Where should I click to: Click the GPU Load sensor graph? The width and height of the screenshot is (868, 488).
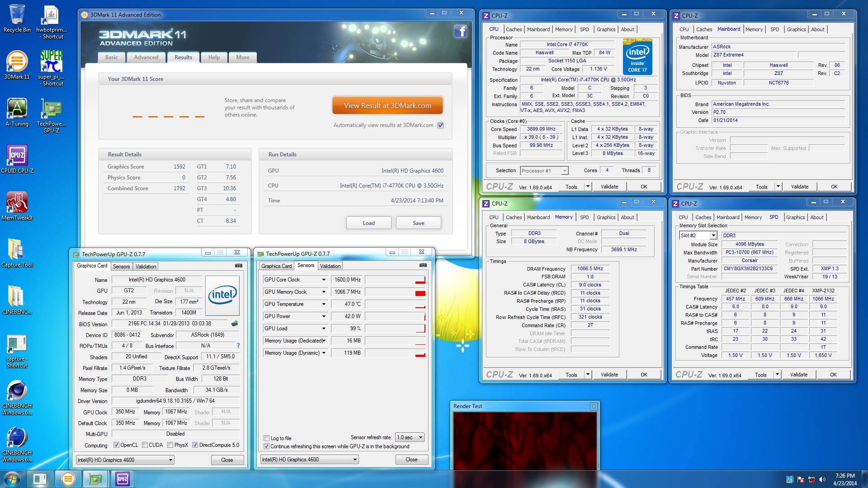395,328
